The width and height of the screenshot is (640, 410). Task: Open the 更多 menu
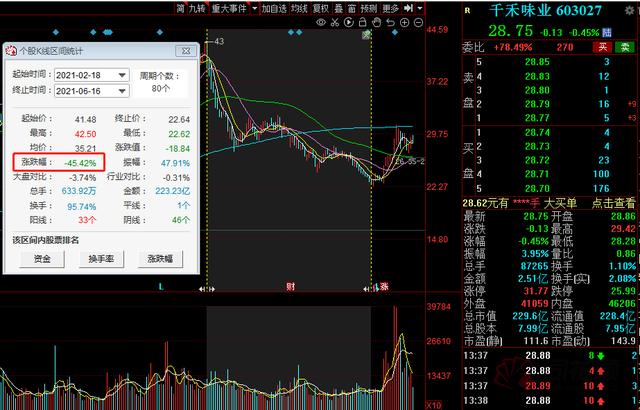coord(390,9)
